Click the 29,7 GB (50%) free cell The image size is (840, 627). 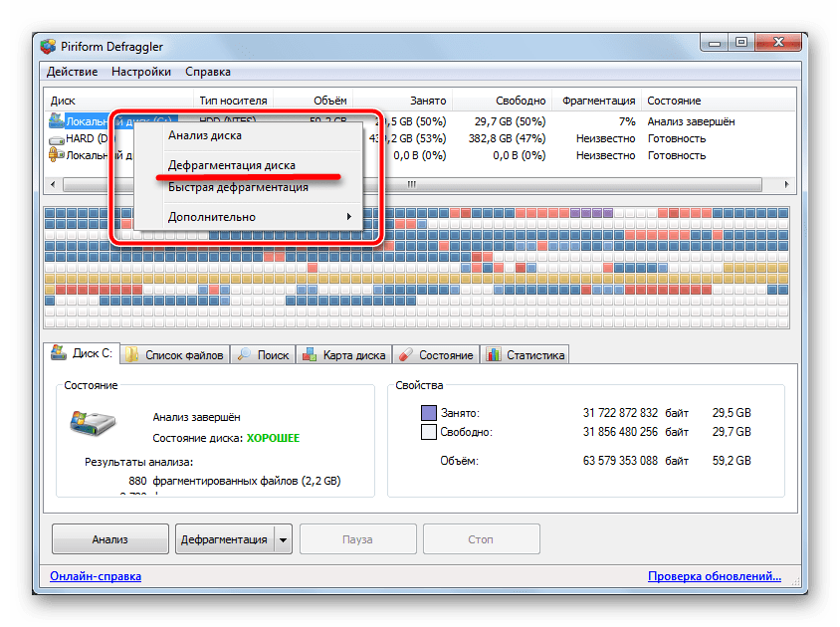(x=510, y=121)
